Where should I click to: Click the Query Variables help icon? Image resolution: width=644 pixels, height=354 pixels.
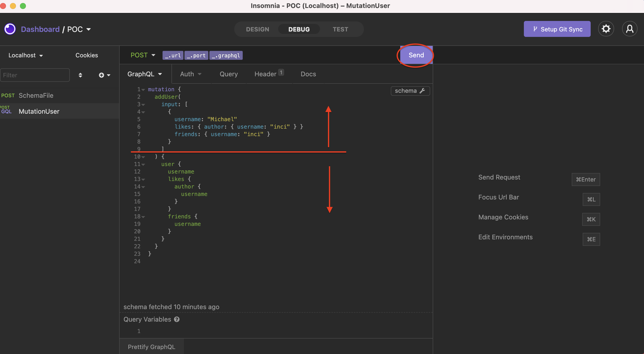pyautogui.click(x=176, y=319)
